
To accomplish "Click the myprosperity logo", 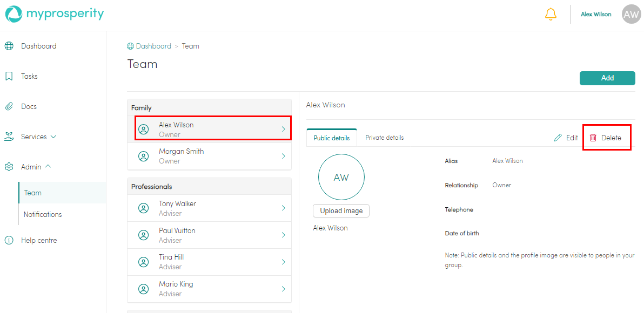I will [54, 14].
